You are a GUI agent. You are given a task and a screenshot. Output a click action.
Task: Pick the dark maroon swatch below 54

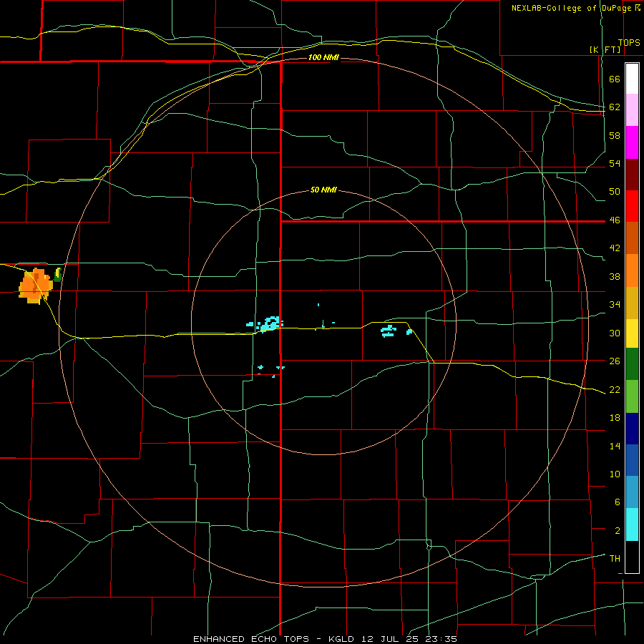pos(632,174)
